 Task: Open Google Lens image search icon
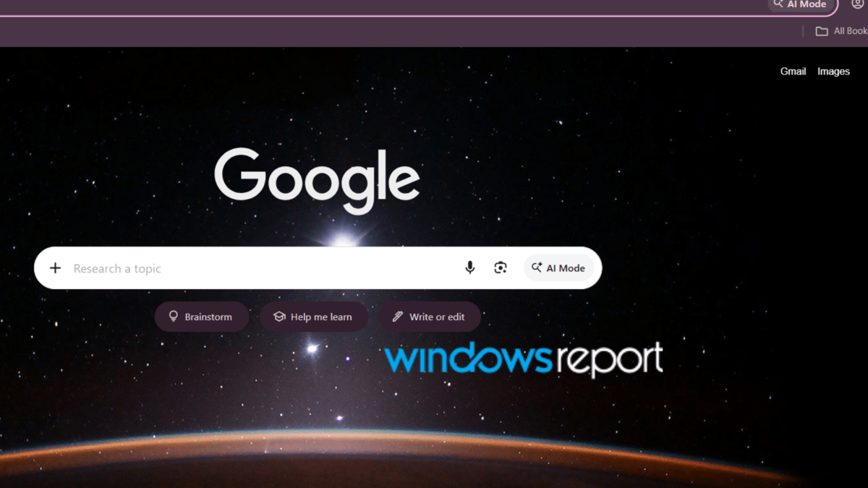[x=501, y=268]
